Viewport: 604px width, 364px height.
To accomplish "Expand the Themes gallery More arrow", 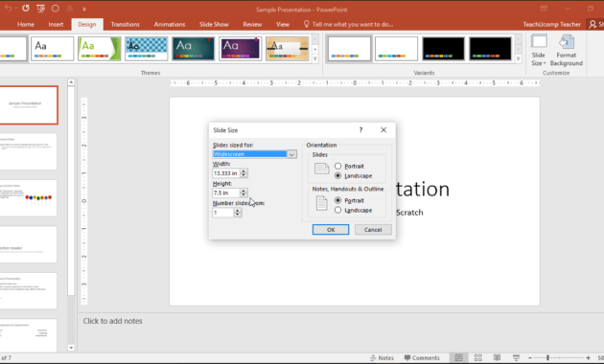I will click(315, 58).
